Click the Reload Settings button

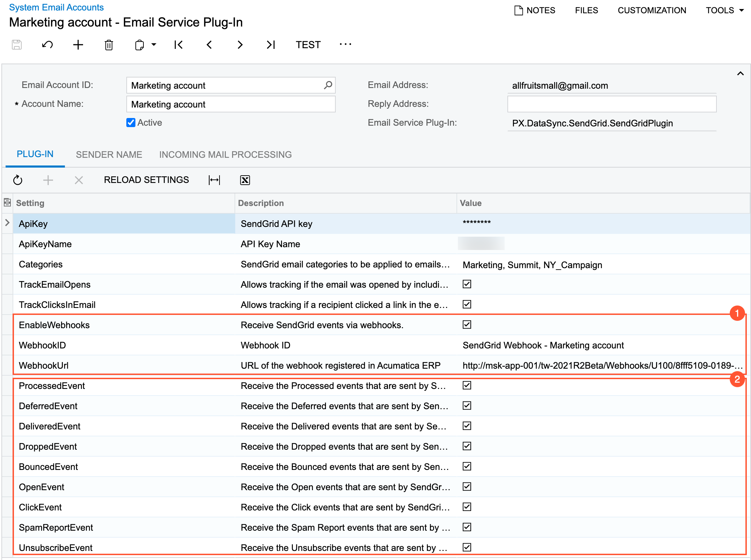coord(146,180)
